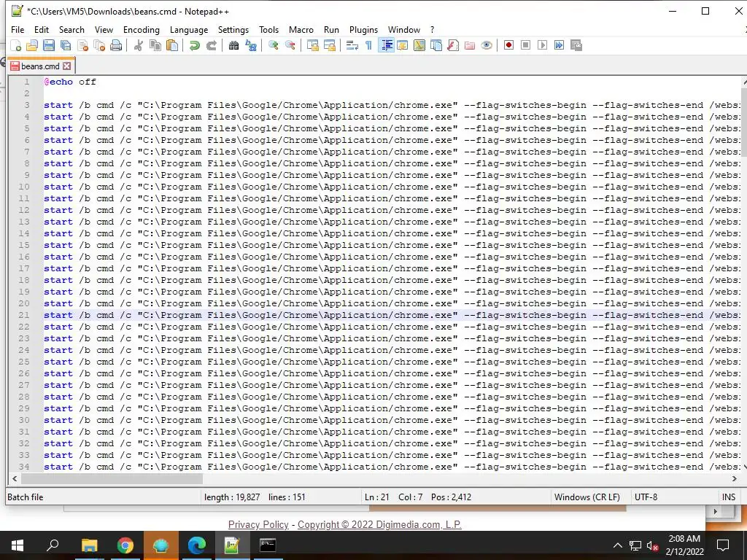Open the View menu

tap(104, 29)
